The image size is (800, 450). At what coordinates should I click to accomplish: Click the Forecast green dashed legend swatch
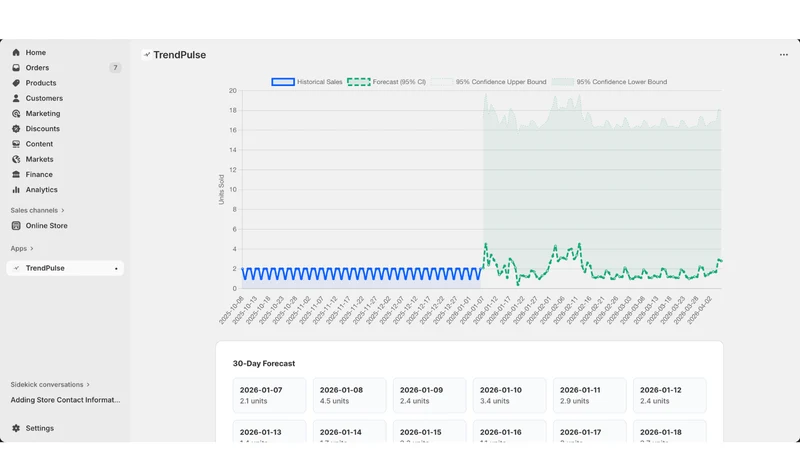(x=359, y=82)
